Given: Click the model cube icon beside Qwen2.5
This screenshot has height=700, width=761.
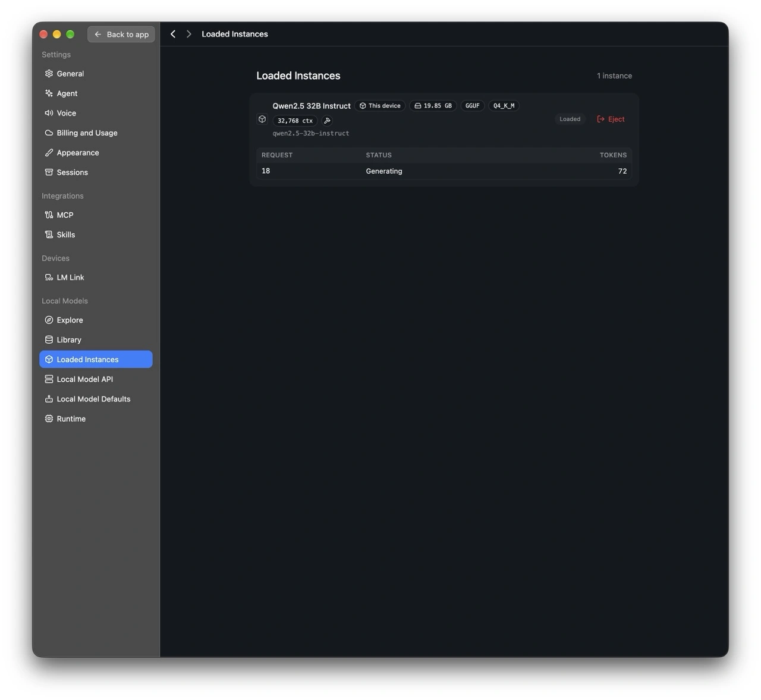Looking at the screenshot, I should pos(262,119).
